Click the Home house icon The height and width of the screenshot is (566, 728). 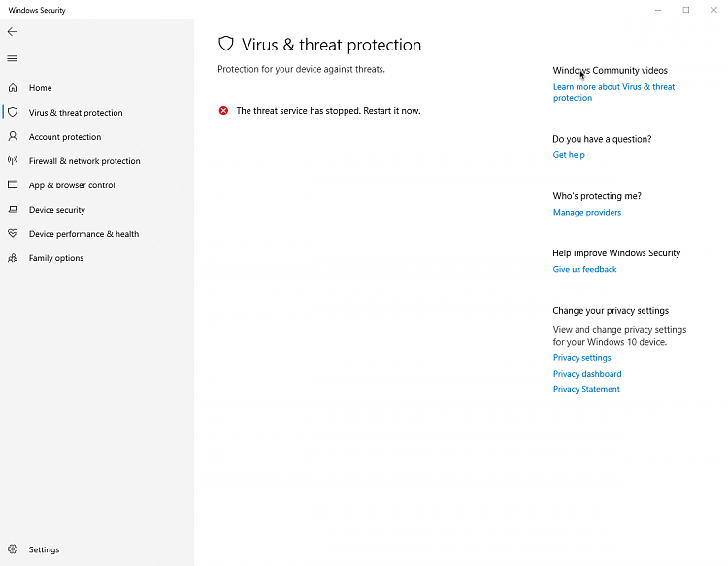(x=13, y=88)
